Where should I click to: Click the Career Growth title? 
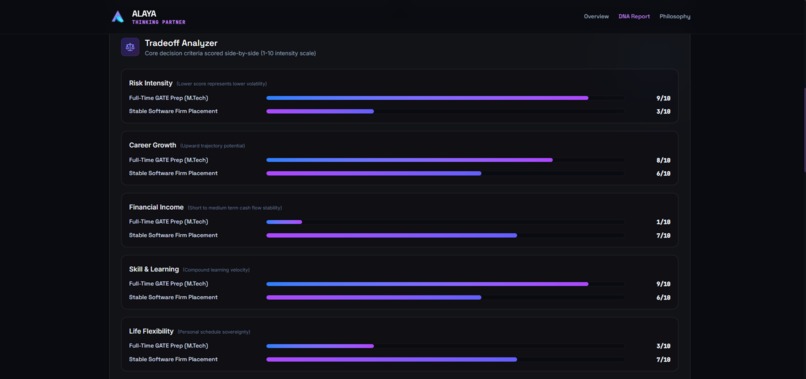[153, 146]
